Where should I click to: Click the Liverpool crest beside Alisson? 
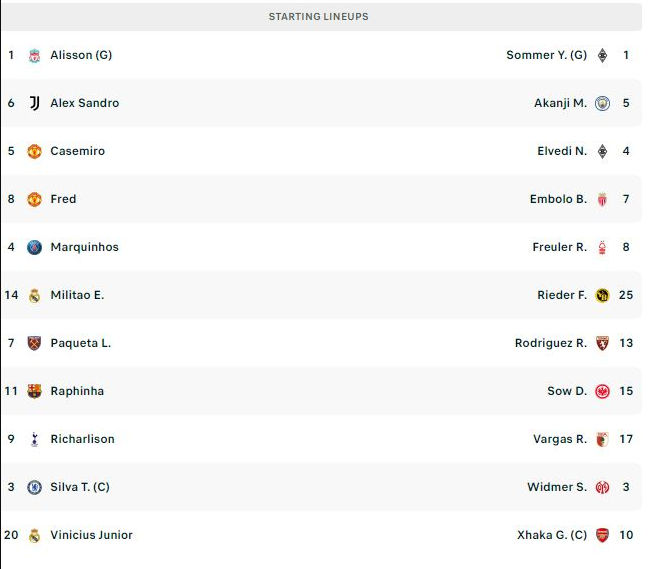(x=34, y=55)
